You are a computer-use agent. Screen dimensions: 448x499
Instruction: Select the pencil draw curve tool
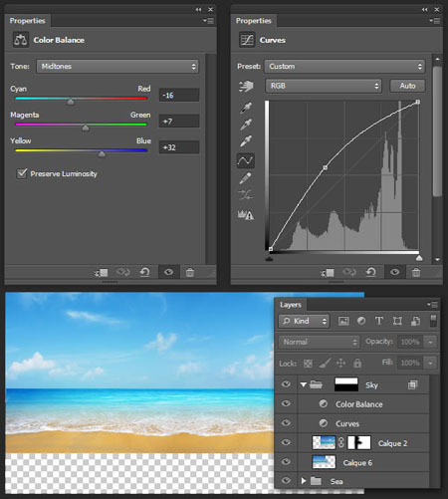(245, 178)
